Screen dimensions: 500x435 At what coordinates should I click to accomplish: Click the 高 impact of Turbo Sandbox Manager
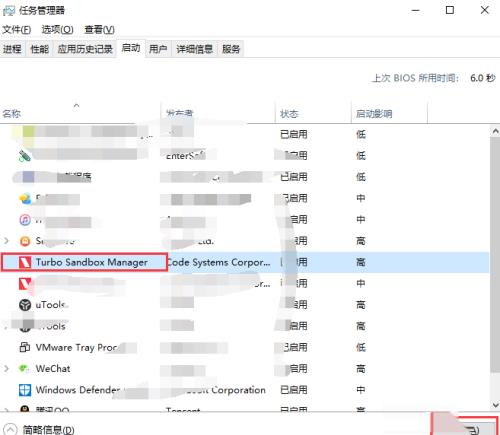click(x=361, y=262)
